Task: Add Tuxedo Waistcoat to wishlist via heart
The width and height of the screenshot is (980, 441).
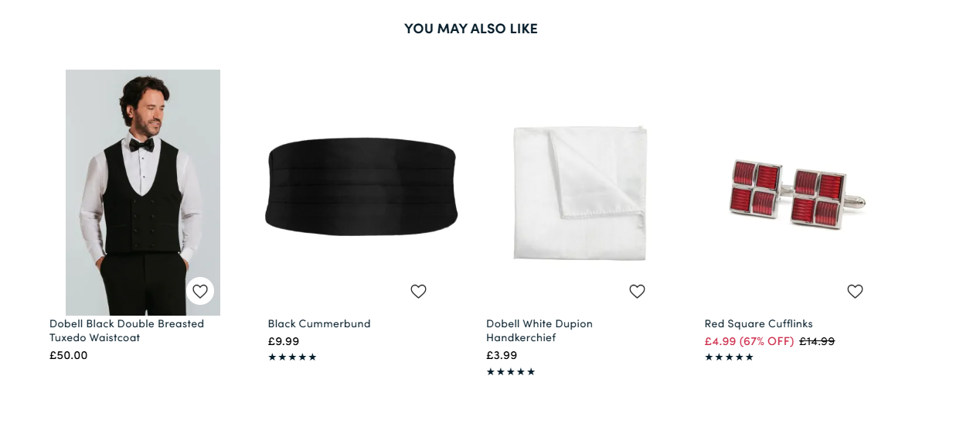Action: (x=200, y=291)
